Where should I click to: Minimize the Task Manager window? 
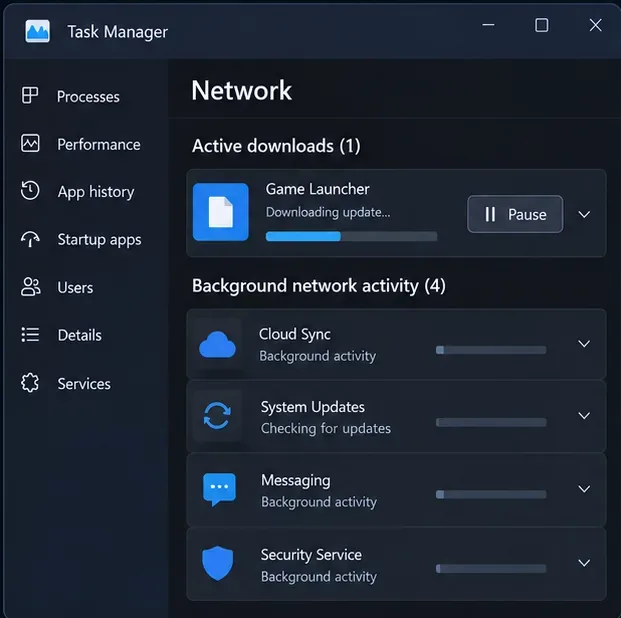click(x=488, y=25)
